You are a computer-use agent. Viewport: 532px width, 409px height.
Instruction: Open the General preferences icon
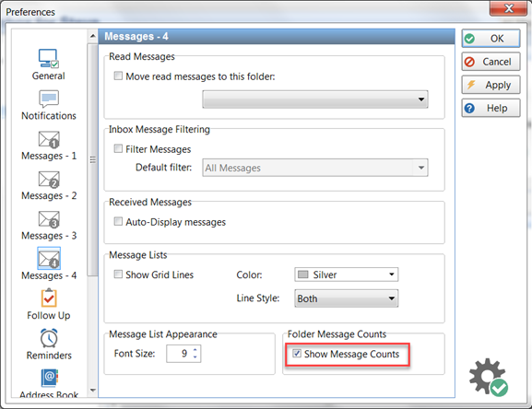pos(49,59)
